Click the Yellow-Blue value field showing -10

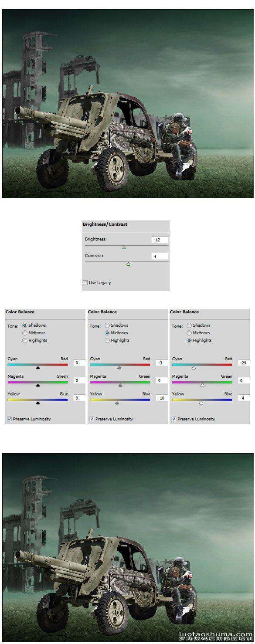pyautogui.click(x=162, y=398)
